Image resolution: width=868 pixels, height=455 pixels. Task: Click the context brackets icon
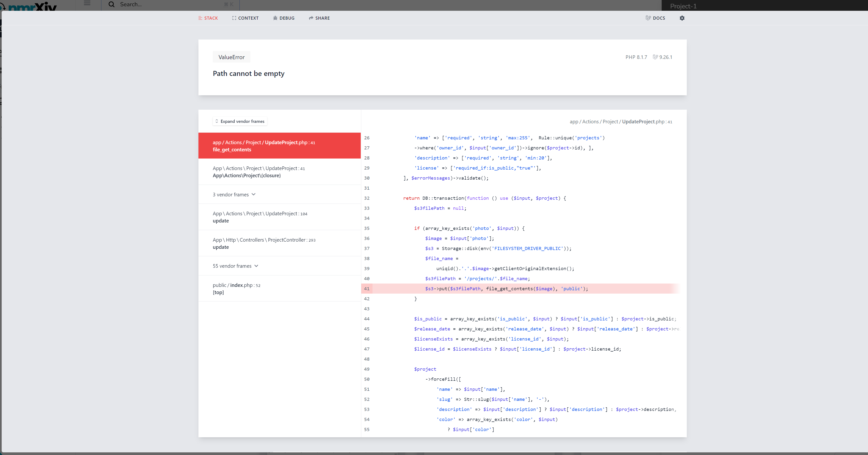click(x=234, y=18)
